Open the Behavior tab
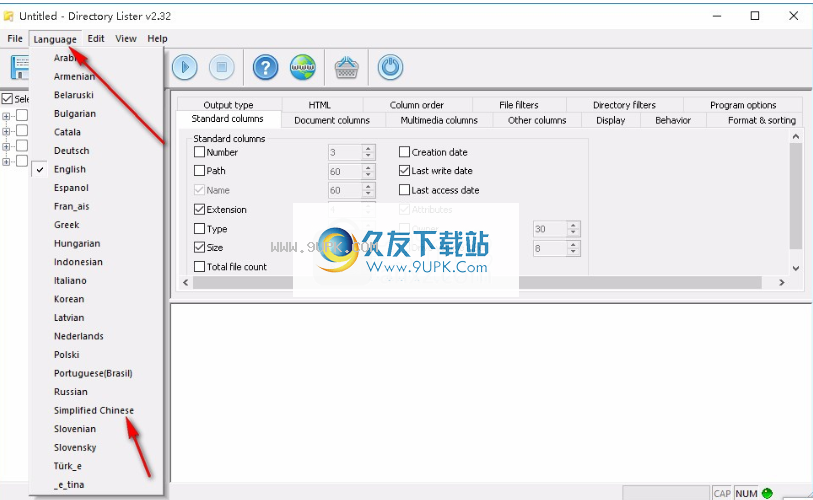This screenshot has width=813, height=500. pyautogui.click(x=673, y=120)
